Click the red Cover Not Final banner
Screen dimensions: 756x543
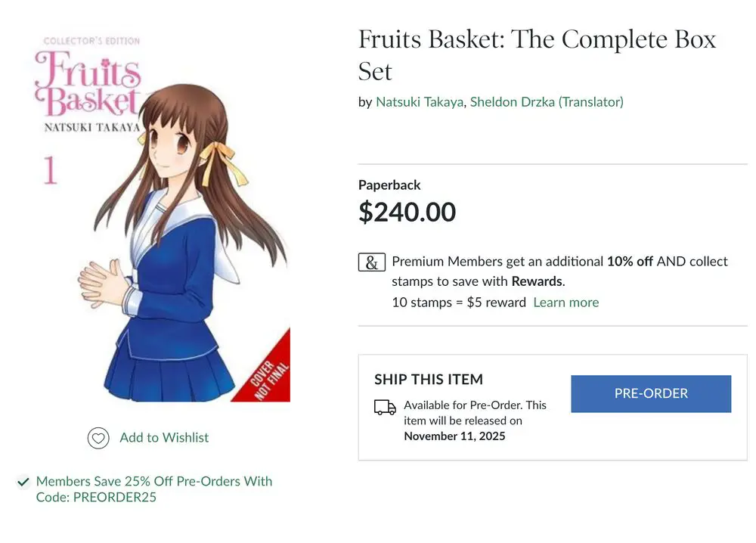point(271,371)
